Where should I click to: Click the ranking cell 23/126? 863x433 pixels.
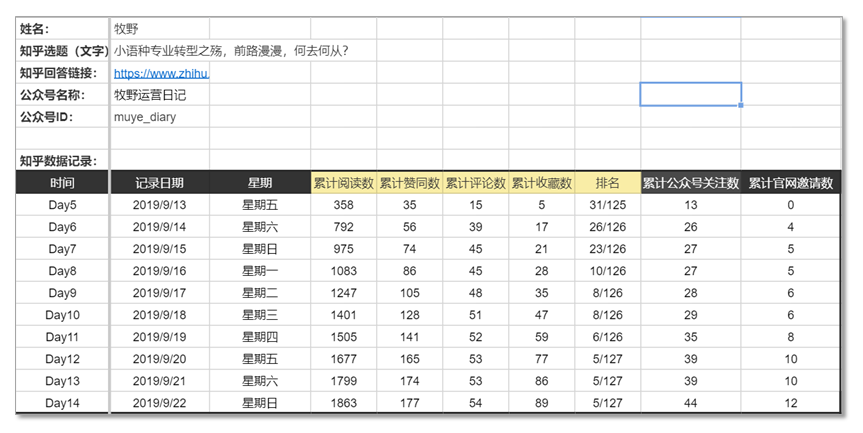click(608, 249)
